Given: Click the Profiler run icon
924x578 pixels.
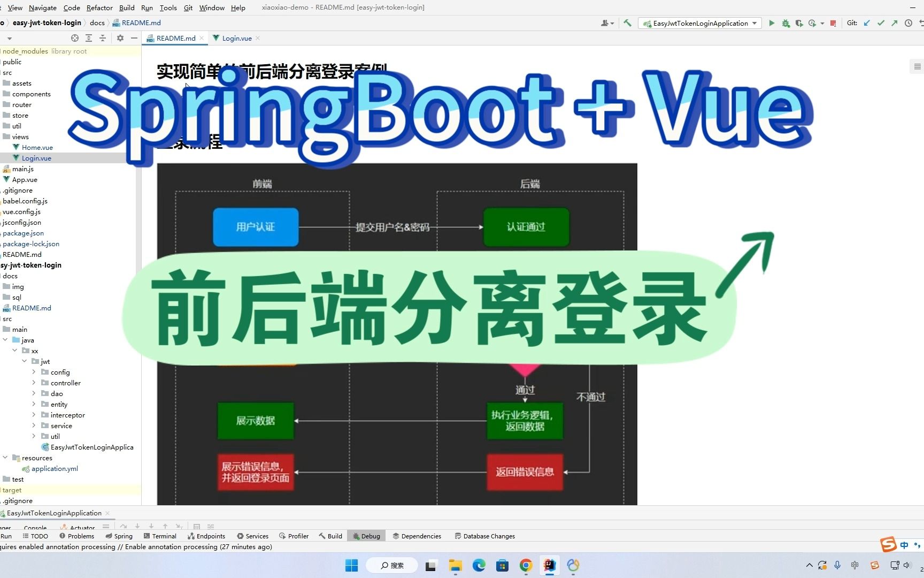Looking at the screenshot, I should point(812,23).
